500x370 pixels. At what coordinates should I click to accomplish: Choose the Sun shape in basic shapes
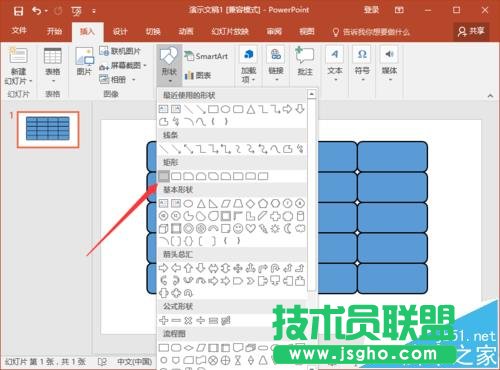pyautogui.click(x=275, y=229)
